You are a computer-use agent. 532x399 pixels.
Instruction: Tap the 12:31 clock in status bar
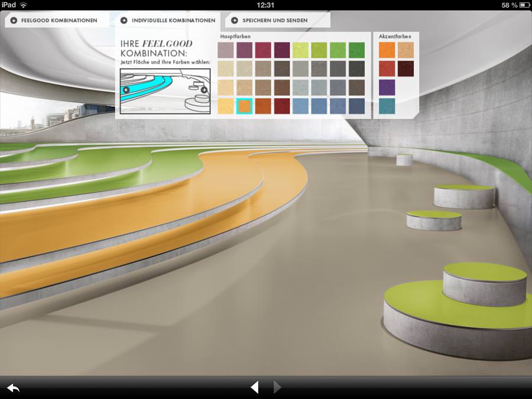point(265,5)
